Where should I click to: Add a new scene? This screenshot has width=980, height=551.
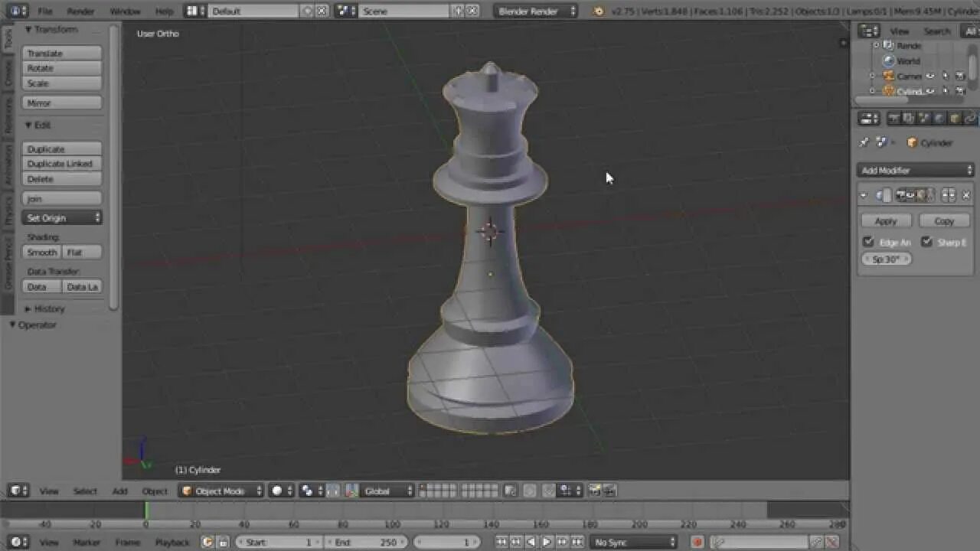[459, 11]
